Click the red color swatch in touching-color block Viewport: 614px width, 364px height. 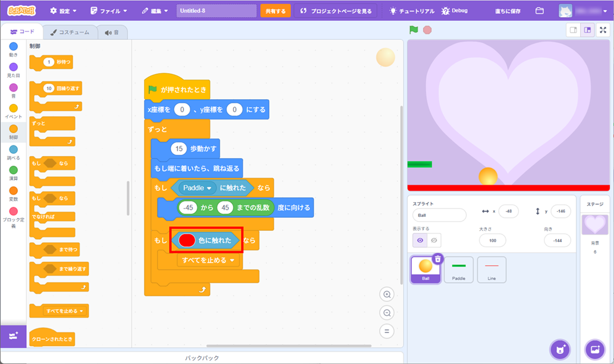(x=187, y=240)
